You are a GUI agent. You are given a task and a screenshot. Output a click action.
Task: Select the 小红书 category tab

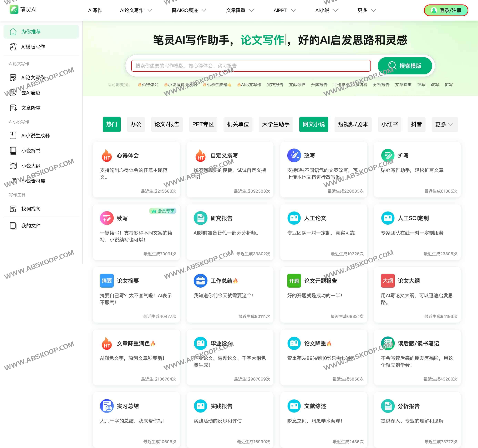389,124
